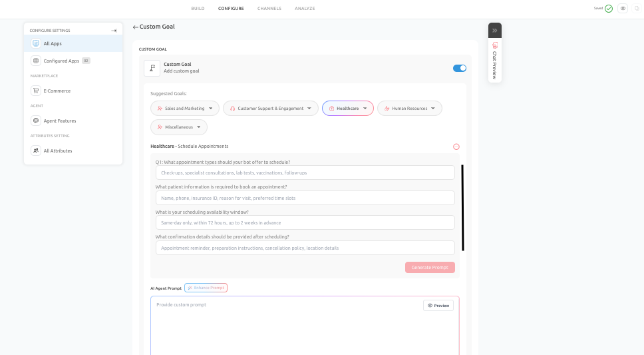The image size is (644, 355).
Task: Expand Chat Preview panel with double-chevron
Action: click(495, 31)
